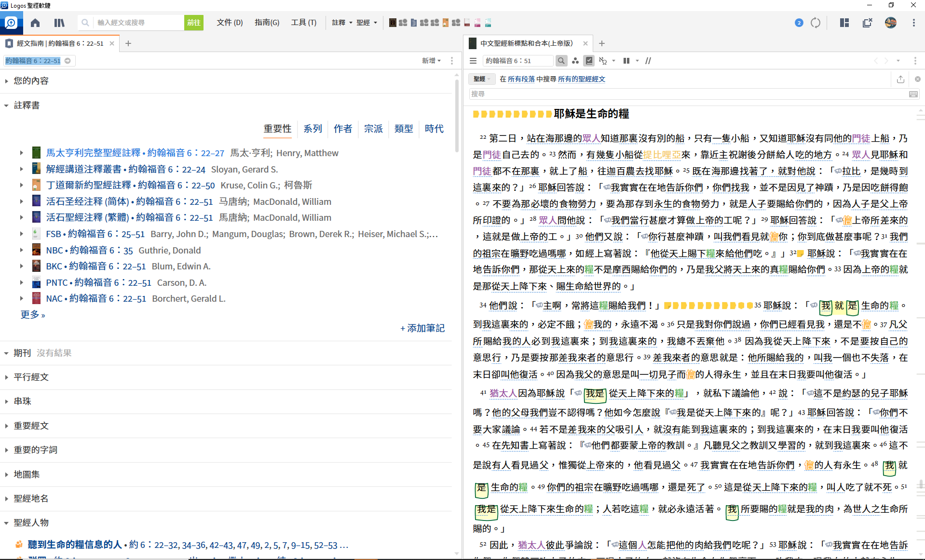925x560 pixels.
Task: Open the main application kebab menu
Action: 913,23
